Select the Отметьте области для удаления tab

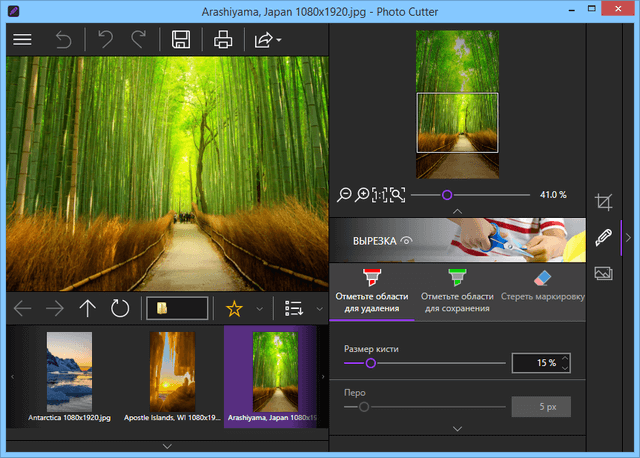[371, 292]
